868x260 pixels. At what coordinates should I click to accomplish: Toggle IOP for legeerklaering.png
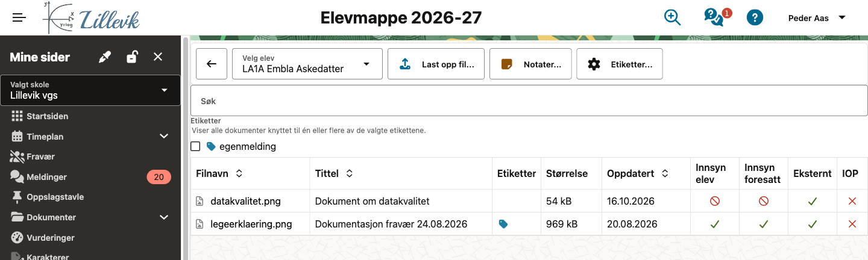(852, 224)
